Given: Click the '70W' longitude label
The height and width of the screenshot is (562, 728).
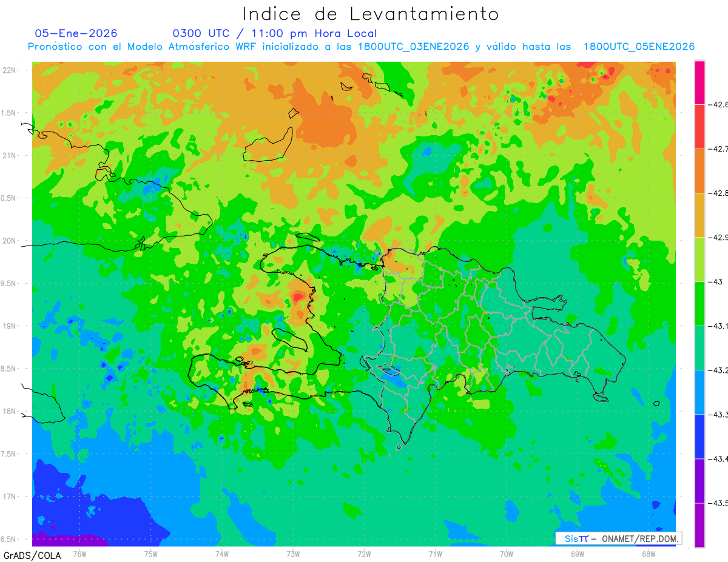Looking at the screenshot, I should click(x=507, y=554).
